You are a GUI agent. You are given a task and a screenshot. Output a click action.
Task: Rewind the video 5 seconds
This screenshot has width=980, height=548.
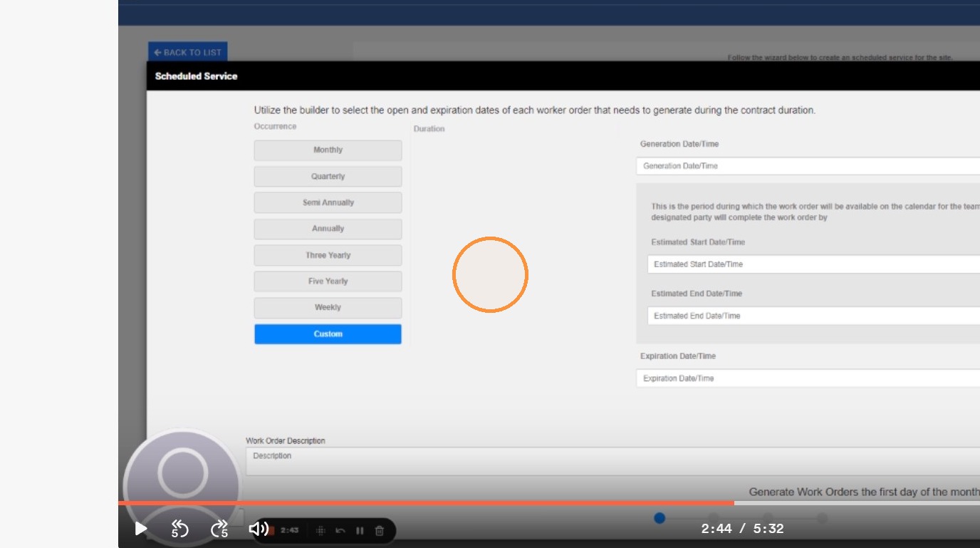[179, 529]
